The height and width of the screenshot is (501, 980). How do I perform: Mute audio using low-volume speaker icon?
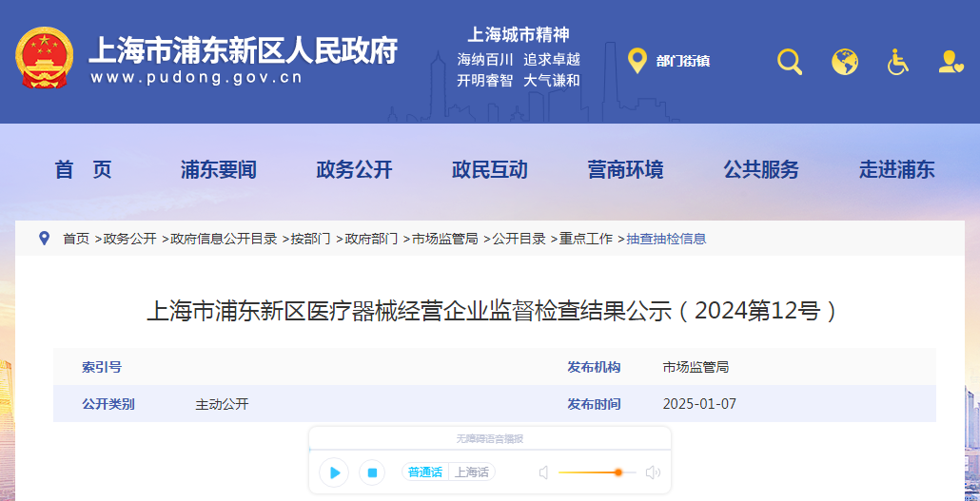pyautogui.click(x=543, y=472)
